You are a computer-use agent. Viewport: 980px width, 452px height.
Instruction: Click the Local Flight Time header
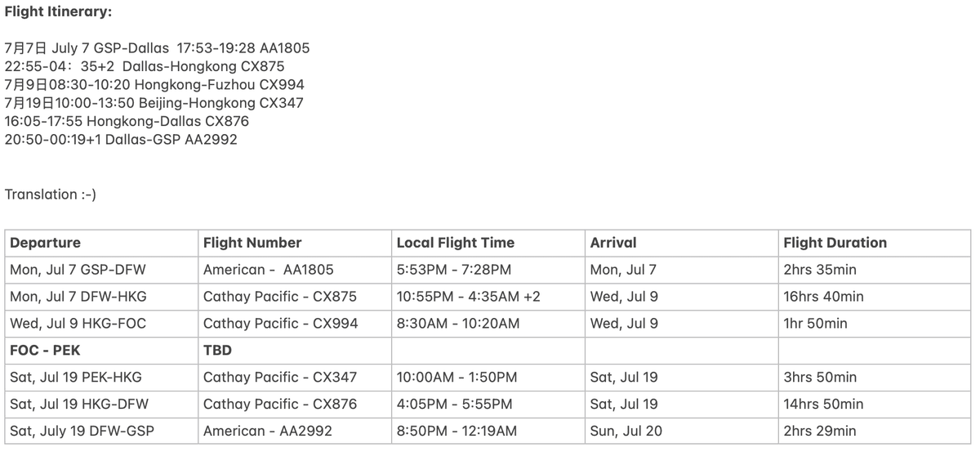tap(456, 243)
